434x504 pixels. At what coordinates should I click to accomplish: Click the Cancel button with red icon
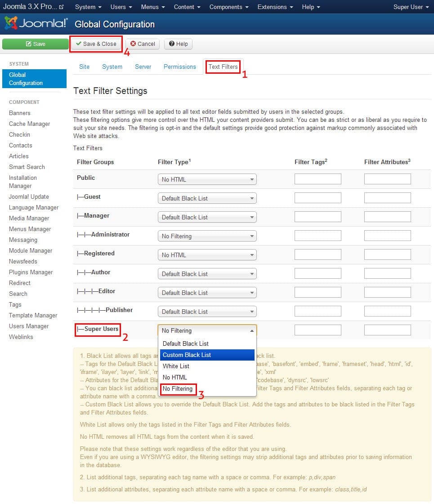[x=143, y=44]
